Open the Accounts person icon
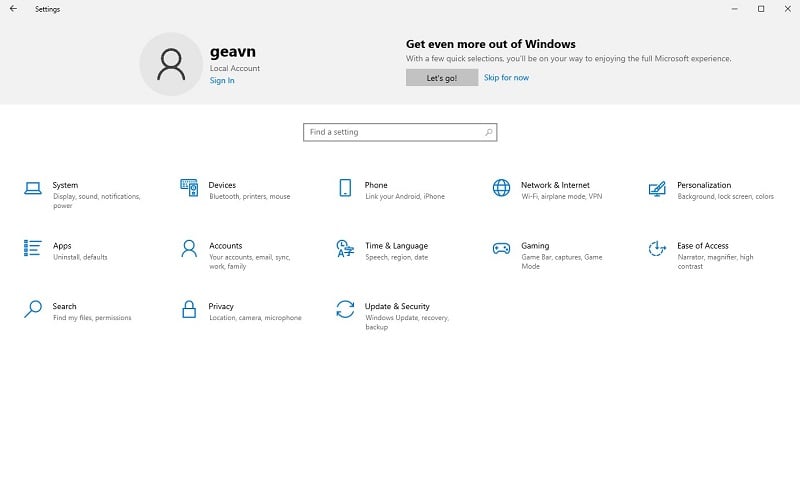800x490 pixels. pos(189,249)
